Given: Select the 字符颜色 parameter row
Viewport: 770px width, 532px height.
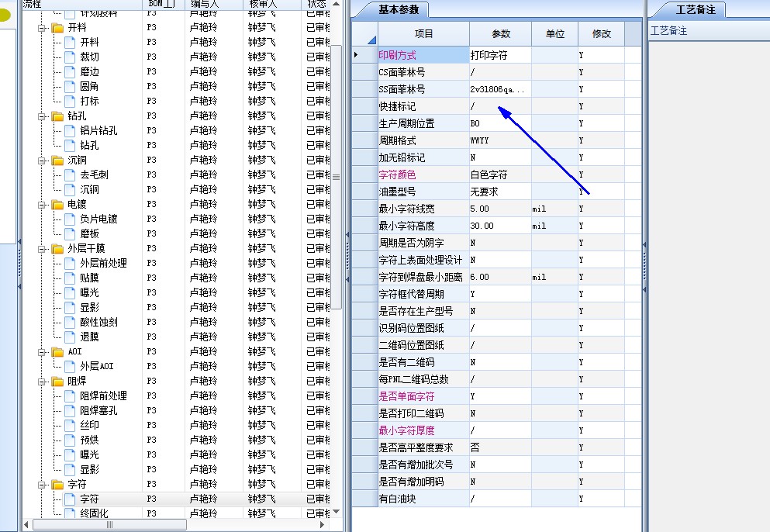Looking at the screenshot, I should click(x=497, y=174).
